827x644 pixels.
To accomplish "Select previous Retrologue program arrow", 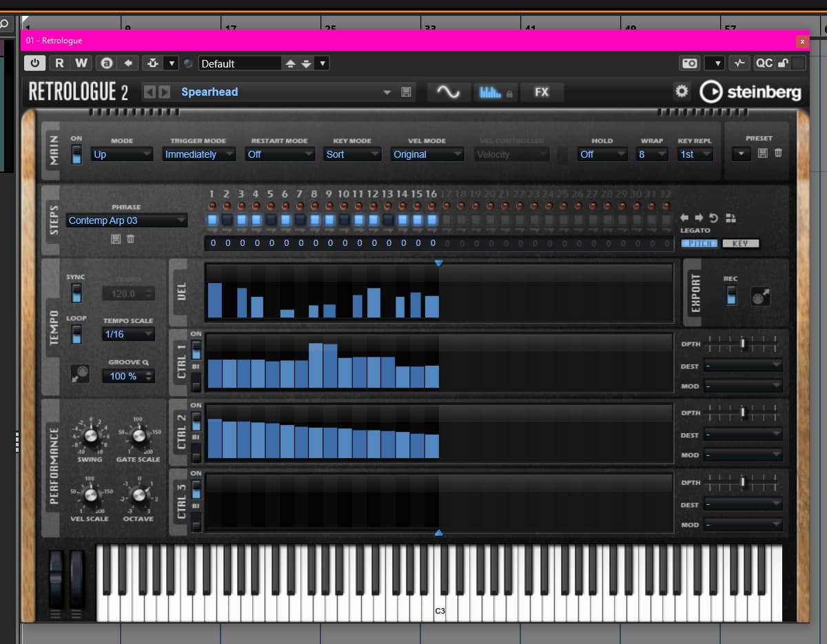I will 150,92.
